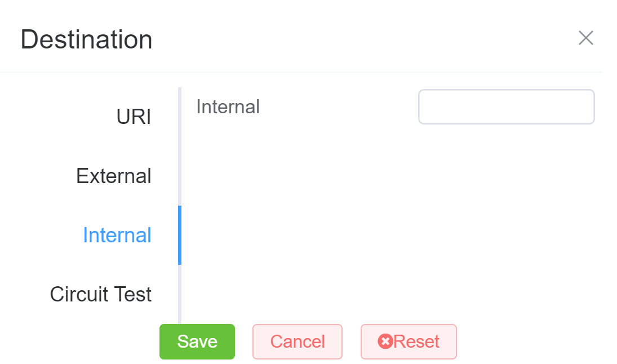Click the Destination dialog title
This screenshot has width=617, height=364.
[87, 39]
